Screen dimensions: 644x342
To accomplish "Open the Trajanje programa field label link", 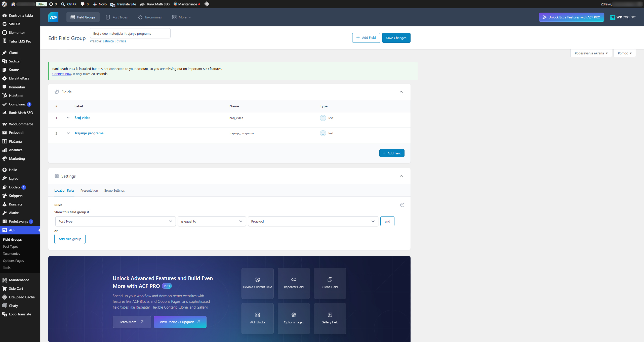I will point(89,133).
